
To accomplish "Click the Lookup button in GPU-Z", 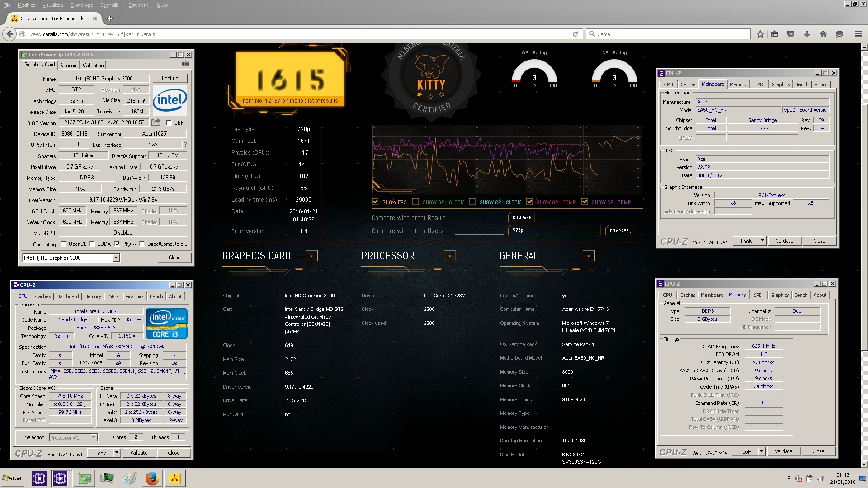I will click(x=170, y=78).
